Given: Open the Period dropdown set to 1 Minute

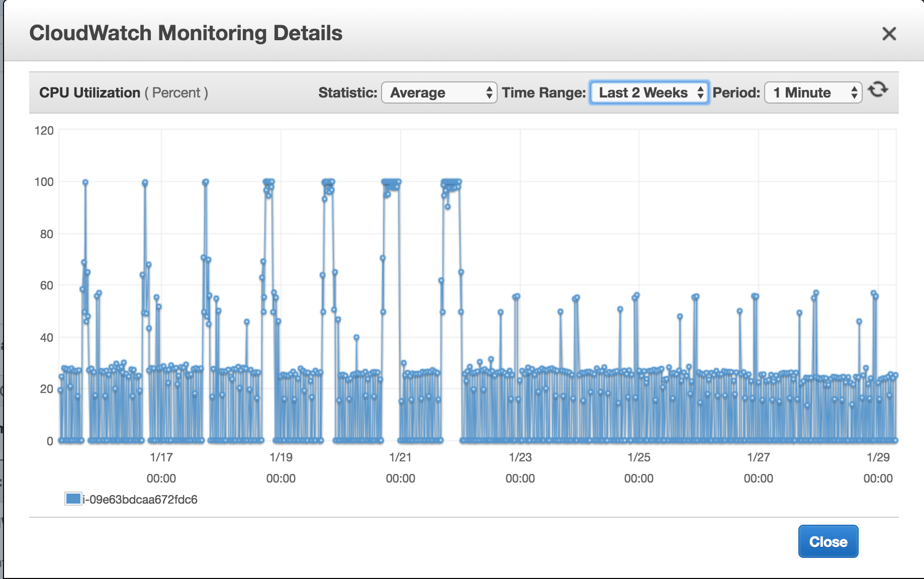Looking at the screenshot, I should coord(813,92).
